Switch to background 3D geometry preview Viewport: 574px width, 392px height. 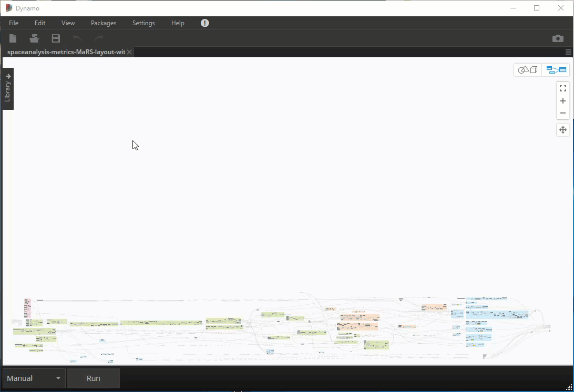click(528, 70)
